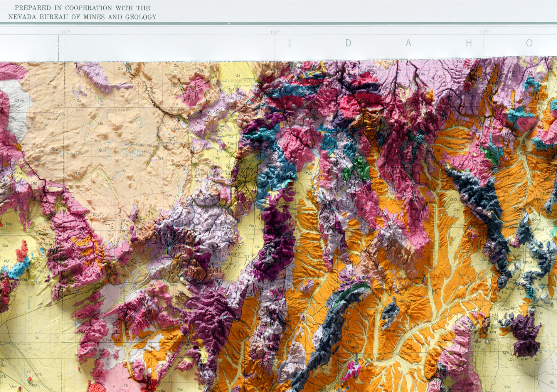Viewport: 557px width, 392px height.
Task: Click the Nevada Bureau of Mines and Geology text
Action: click(x=82, y=17)
